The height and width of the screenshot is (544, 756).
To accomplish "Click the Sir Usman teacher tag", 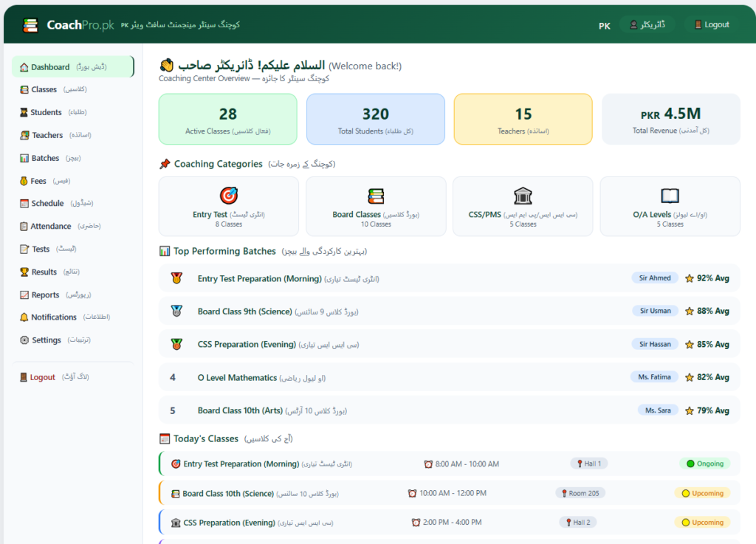I will [x=656, y=311].
